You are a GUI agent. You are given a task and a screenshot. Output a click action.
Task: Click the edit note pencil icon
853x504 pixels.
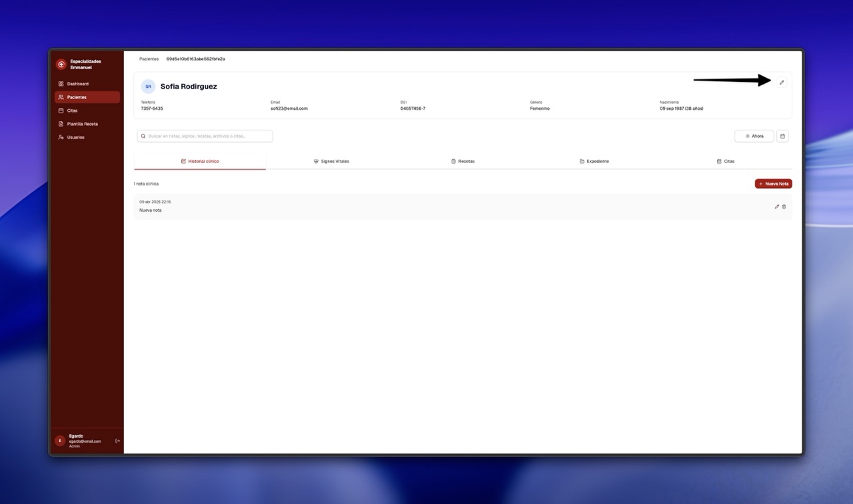click(x=776, y=207)
